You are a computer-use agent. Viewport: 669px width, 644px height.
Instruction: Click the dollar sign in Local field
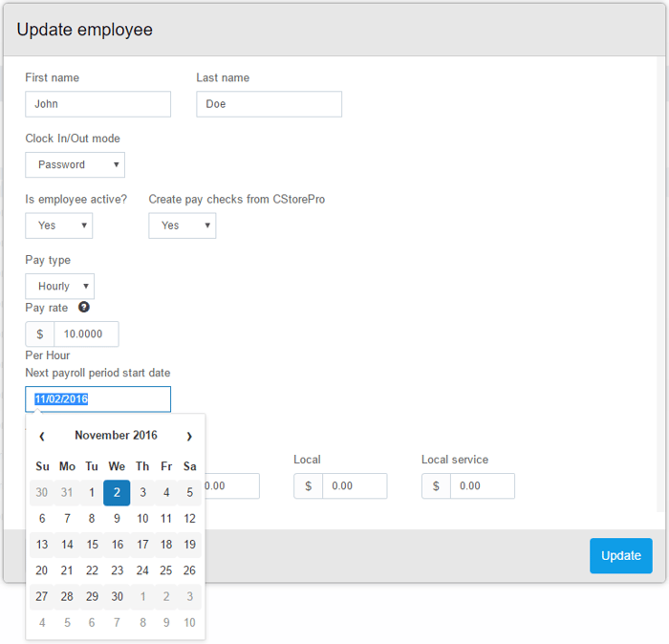coord(309,486)
